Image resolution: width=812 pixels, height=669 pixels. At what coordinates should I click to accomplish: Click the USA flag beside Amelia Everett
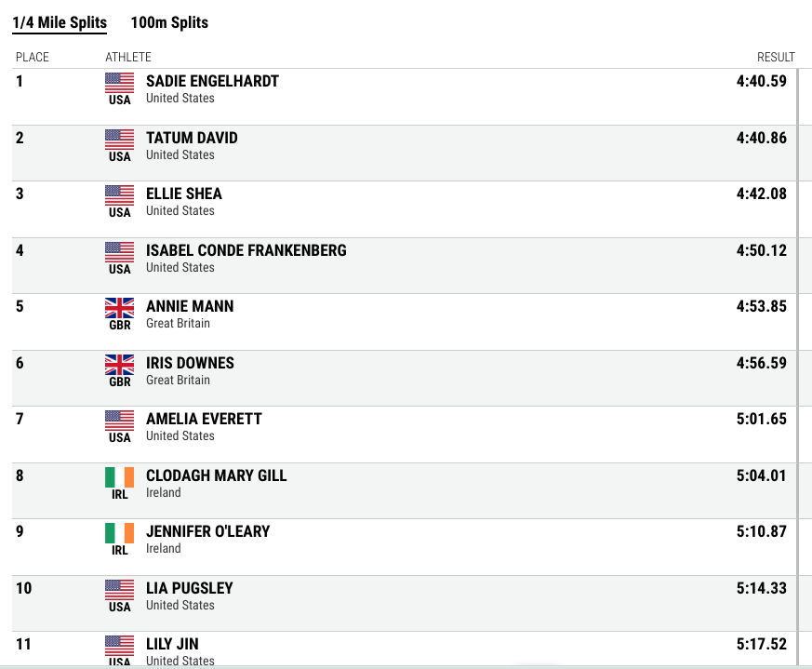(120, 421)
